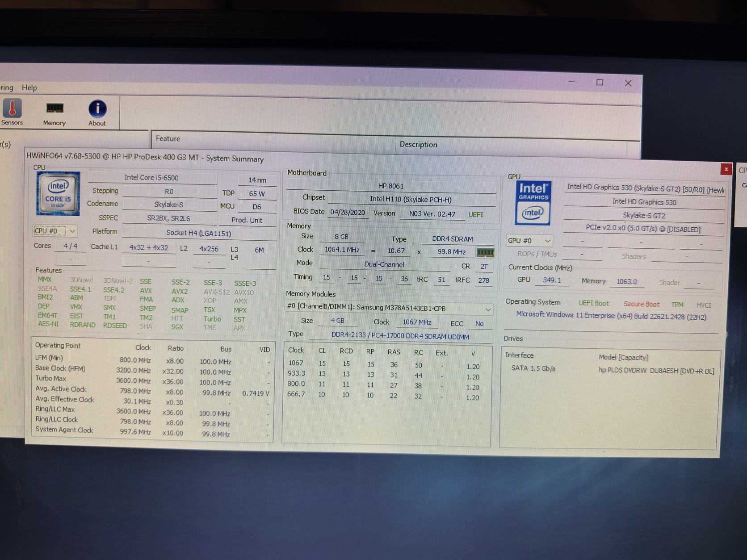Click the Microsoft Windows 11 Enterprise build text
Screen dimensions: 747x560
point(611,315)
